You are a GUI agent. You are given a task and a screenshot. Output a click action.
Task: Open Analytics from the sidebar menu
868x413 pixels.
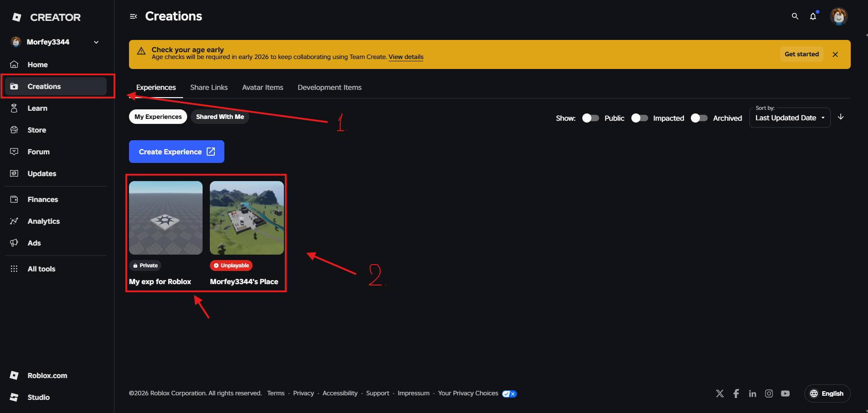55,221
